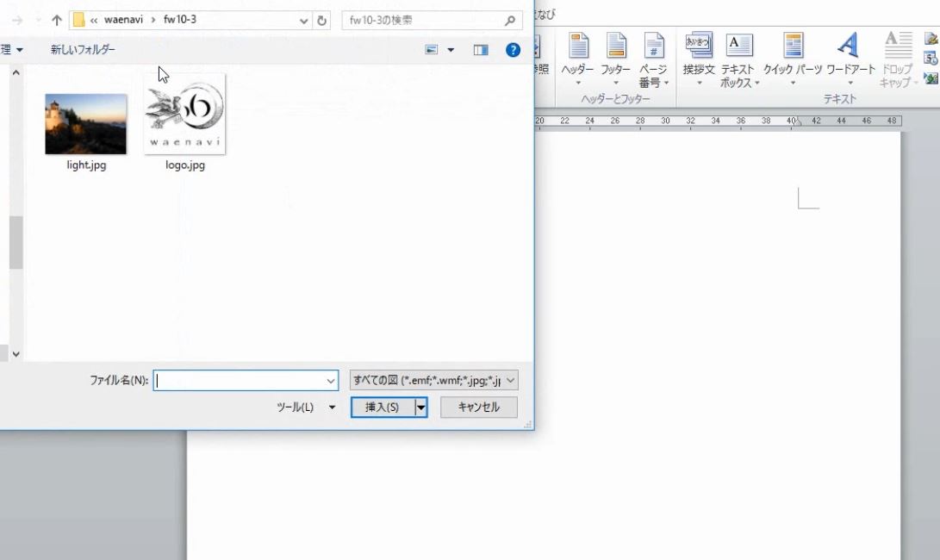Click the forward navigation arrow
This screenshot has height=560, width=940.
click(x=17, y=21)
